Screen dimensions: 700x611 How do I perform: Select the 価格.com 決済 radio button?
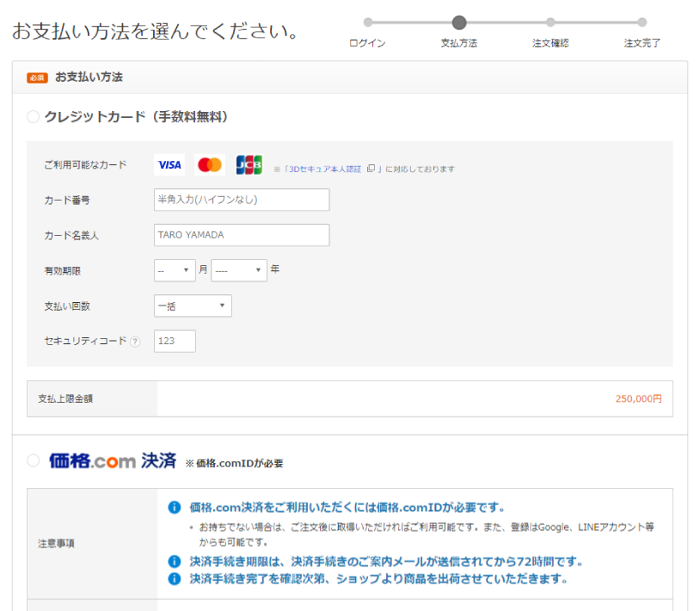pyautogui.click(x=33, y=460)
